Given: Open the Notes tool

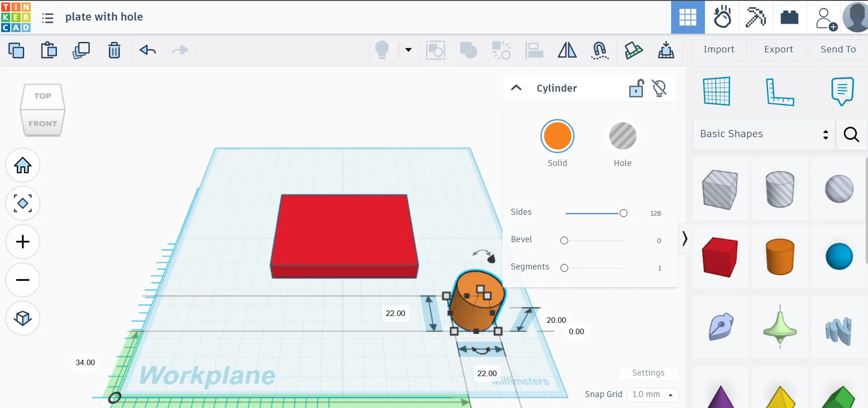Looking at the screenshot, I should pyautogui.click(x=842, y=91).
